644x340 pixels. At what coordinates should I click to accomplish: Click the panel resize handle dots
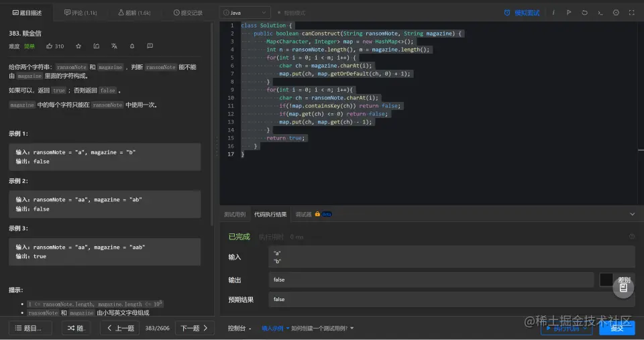click(x=217, y=147)
